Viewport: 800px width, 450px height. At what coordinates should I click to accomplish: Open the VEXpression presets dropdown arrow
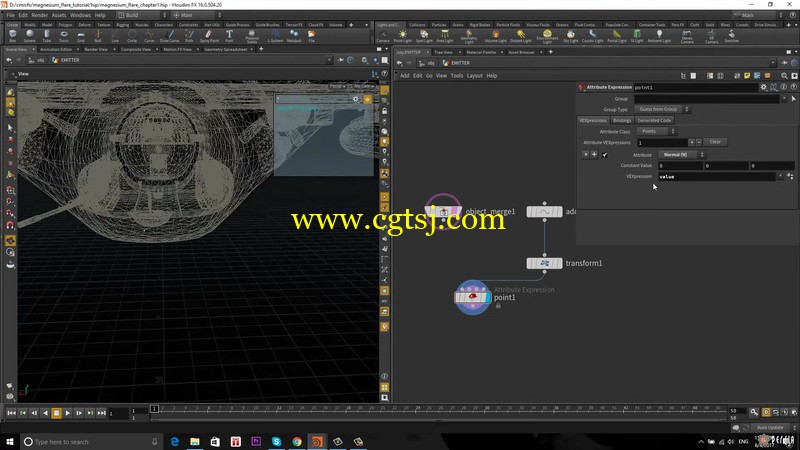click(x=780, y=177)
